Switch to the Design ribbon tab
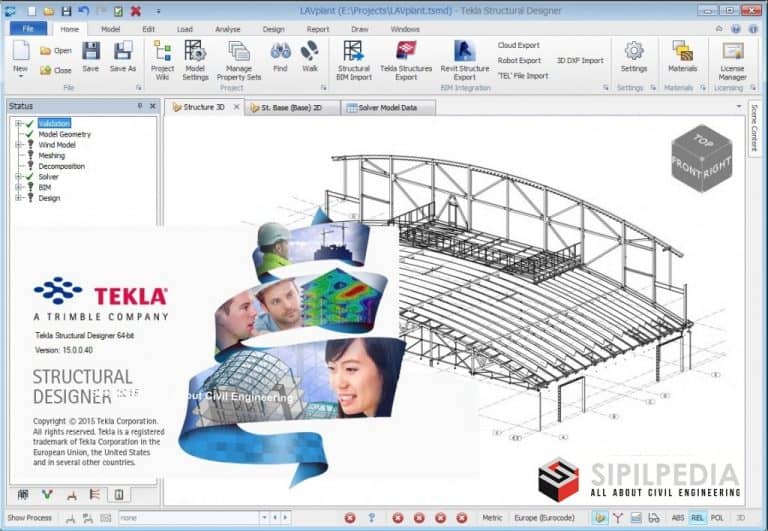The width and height of the screenshot is (768, 531). click(273, 29)
